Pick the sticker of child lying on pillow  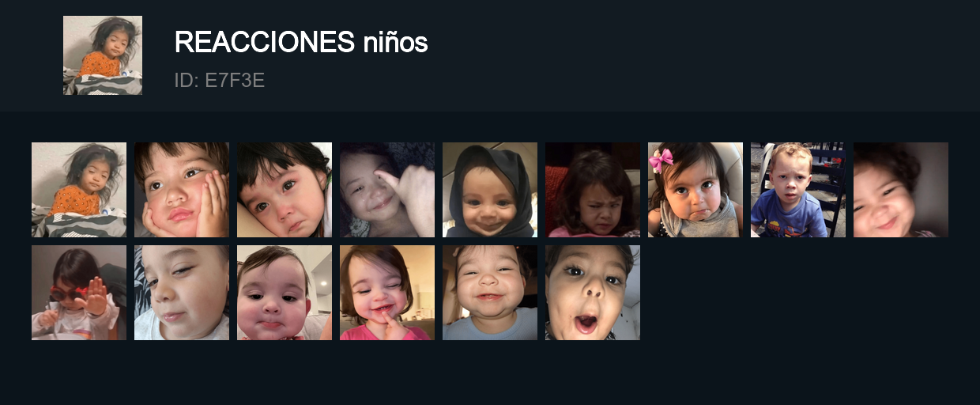coord(285,190)
